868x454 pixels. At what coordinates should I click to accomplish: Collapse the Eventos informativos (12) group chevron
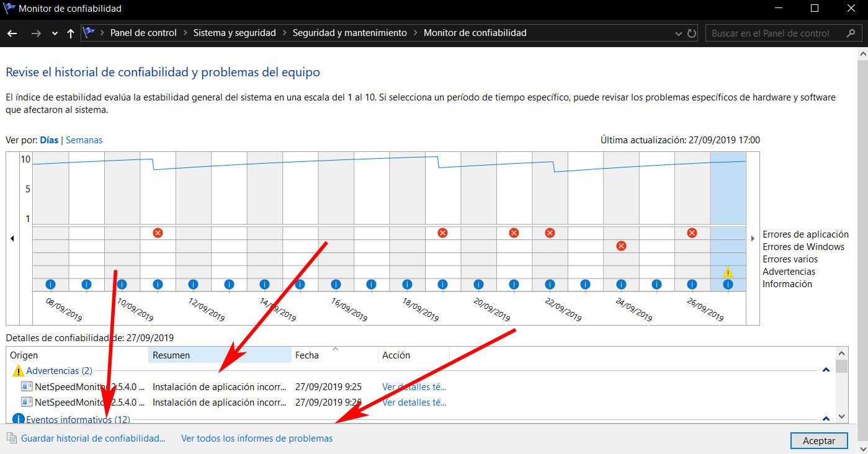point(826,419)
